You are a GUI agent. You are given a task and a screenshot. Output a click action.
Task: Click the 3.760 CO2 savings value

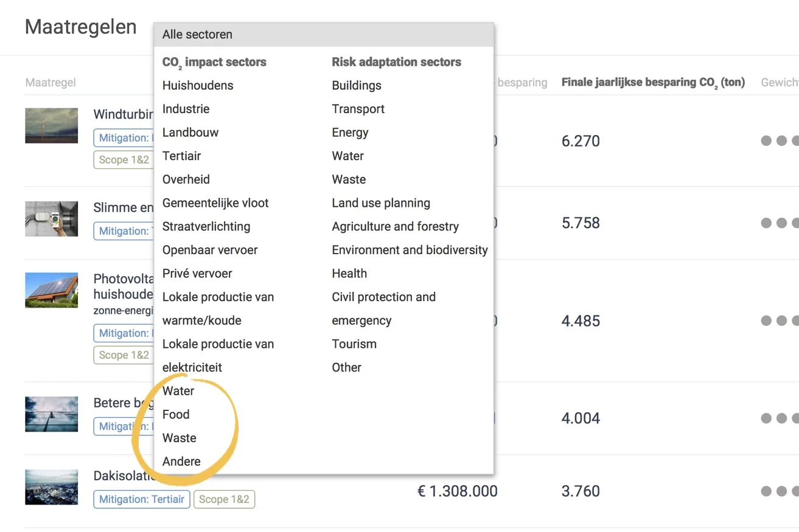pyautogui.click(x=581, y=491)
